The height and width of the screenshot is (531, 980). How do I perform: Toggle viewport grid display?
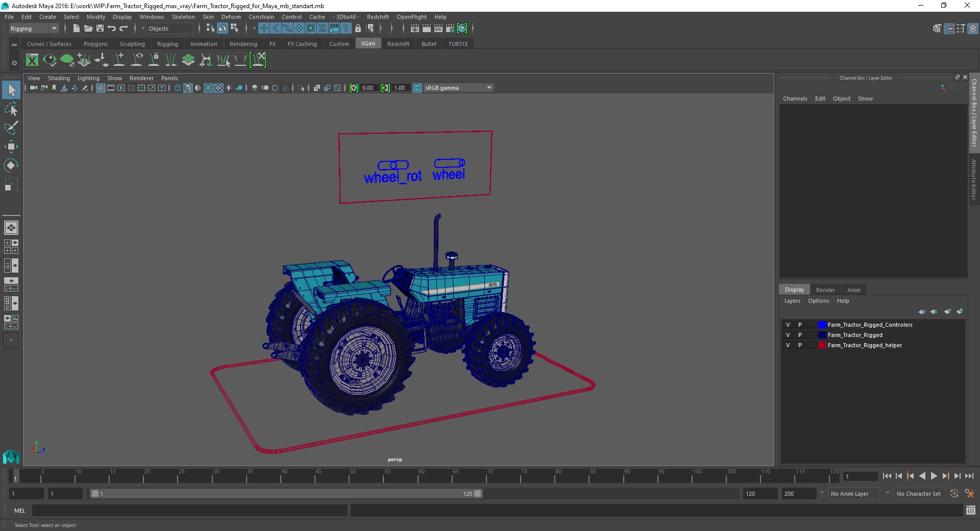101,88
